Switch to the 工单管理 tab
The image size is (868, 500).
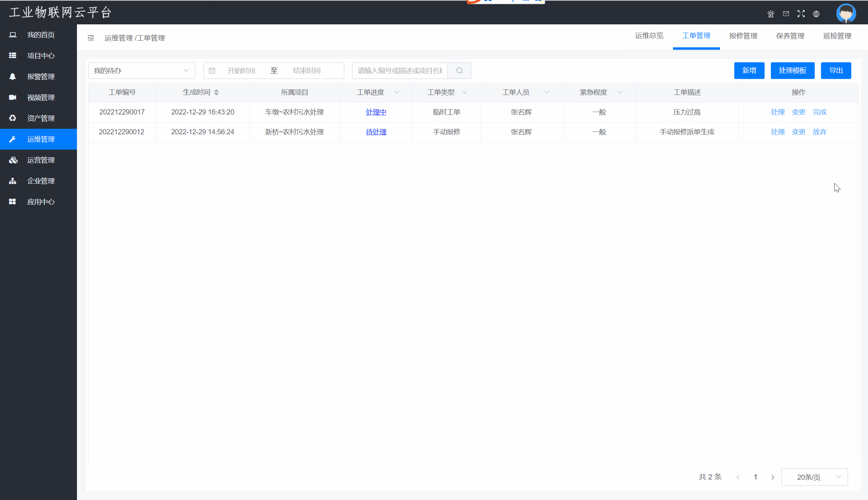point(696,36)
